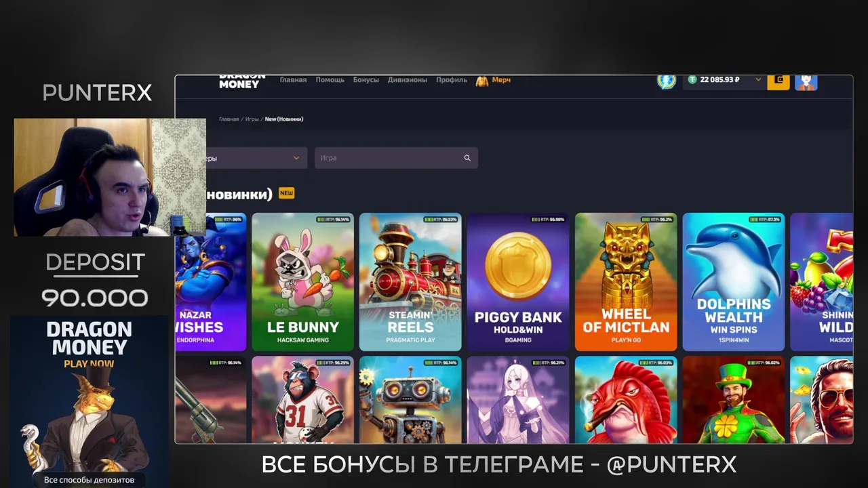Viewport: 868px width, 488px height.
Task: Open the Nazar Wishes game card
Action: coord(211,282)
